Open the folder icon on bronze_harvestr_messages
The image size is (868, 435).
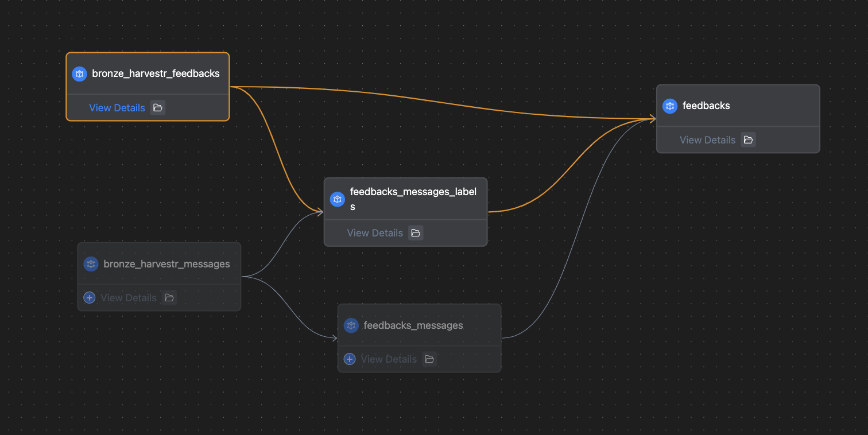pyautogui.click(x=169, y=298)
